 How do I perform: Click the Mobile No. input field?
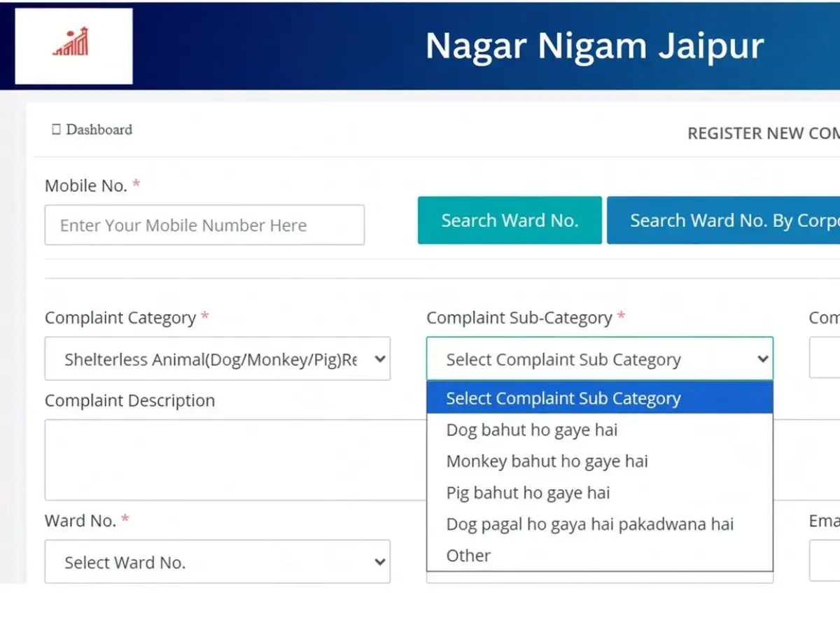pos(204,225)
